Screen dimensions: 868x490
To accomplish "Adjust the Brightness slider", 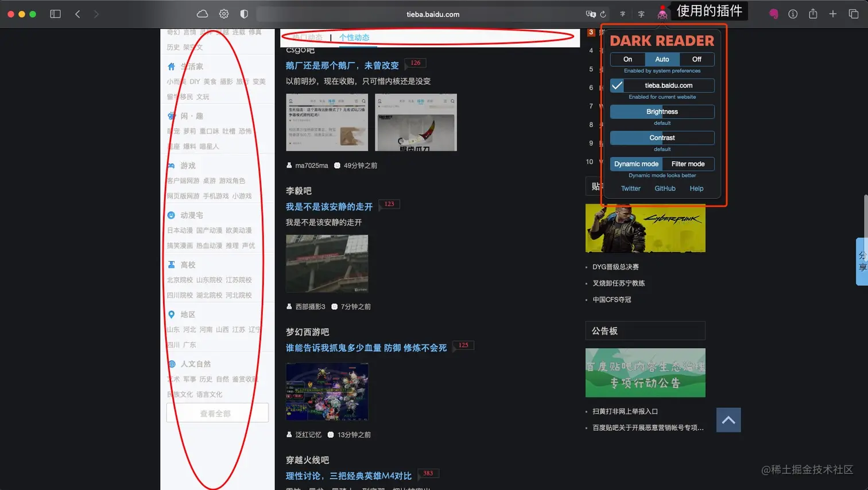I will [x=662, y=112].
